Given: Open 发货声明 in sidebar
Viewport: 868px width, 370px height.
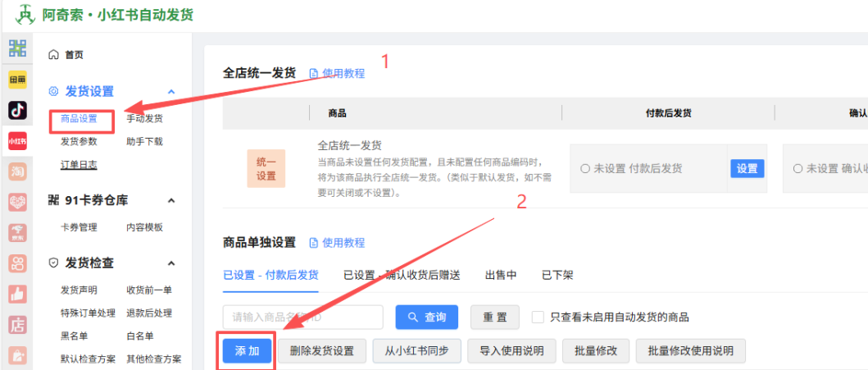Looking at the screenshot, I should 79,290.
